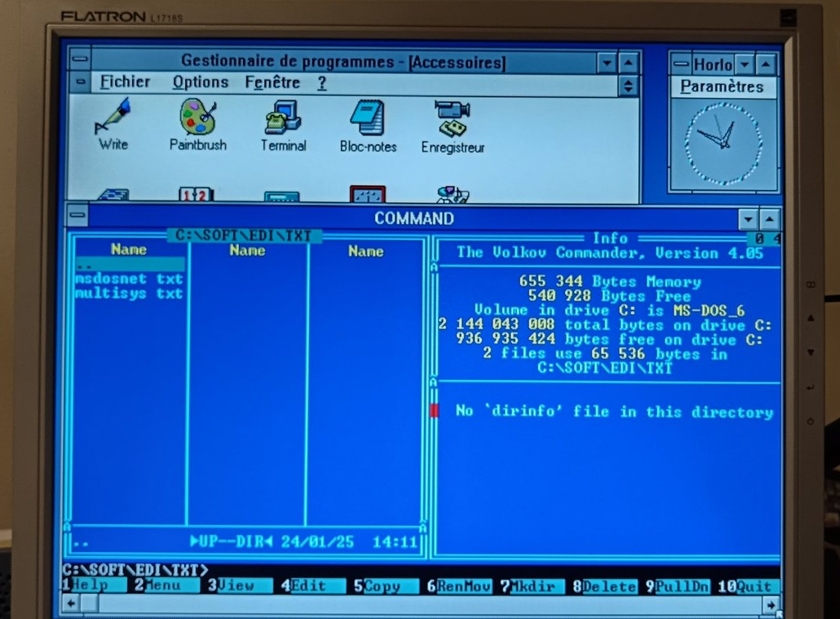840x619 pixels.
Task: Click the '936 935 424 bytes free' line
Action: 609,339
